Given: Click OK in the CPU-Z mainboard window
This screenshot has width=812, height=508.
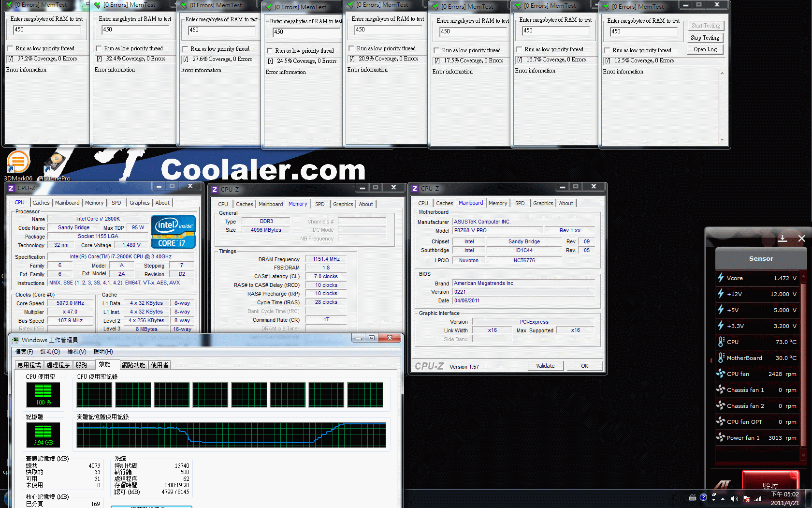Looking at the screenshot, I should (x=584, y=366).
